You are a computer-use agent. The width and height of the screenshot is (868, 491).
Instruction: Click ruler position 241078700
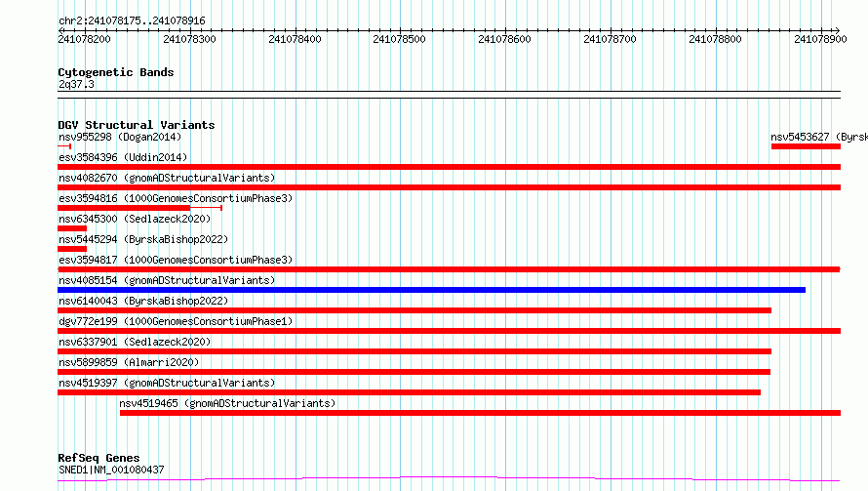pyautogui.click(x=610, y=39)
